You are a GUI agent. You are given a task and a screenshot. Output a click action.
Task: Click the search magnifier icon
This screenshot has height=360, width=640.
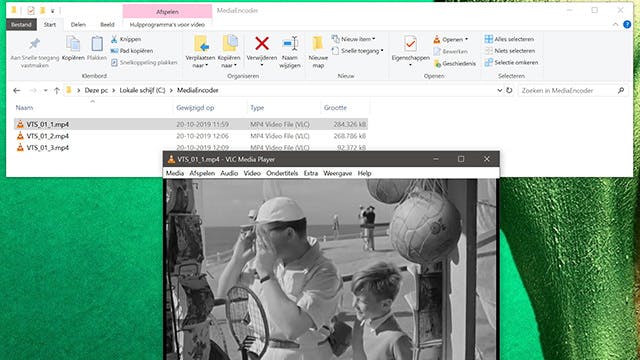[621, 91]
